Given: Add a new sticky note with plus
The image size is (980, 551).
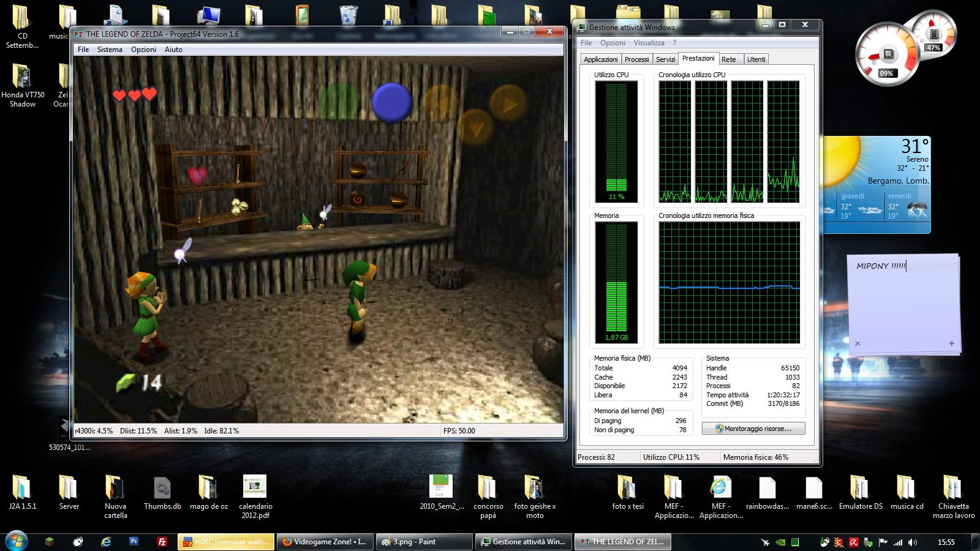Looking at the screenshot, I should (x=952, y=343).
